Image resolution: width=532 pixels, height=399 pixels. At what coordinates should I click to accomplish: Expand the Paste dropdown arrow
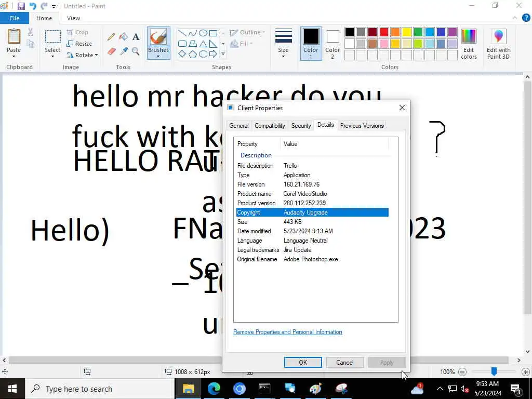coord(14,56)
